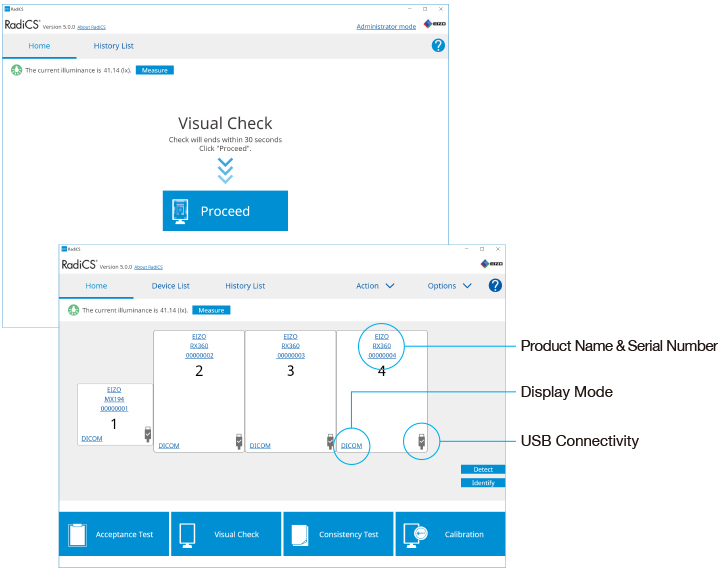Start the Calibration task
Viewport: 720px width, 573px height.
click(x=450, y=534)
